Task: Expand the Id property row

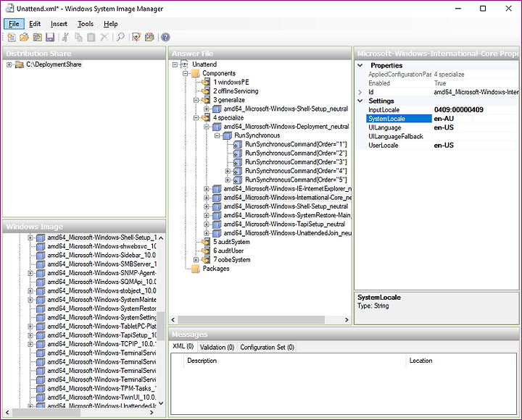Action: click(x=360, y=92)
